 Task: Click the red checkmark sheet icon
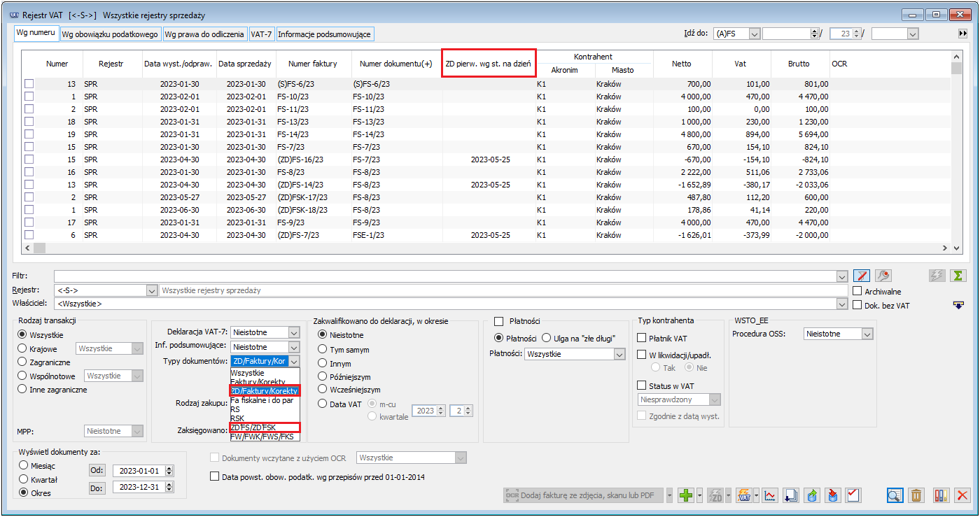[853, 495]
